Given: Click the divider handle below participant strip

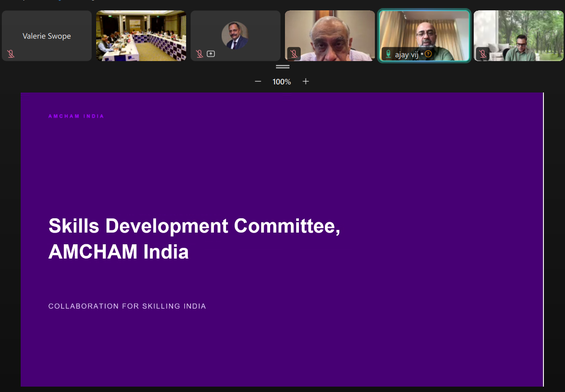Looking at the screenshot, I should 283,66.
